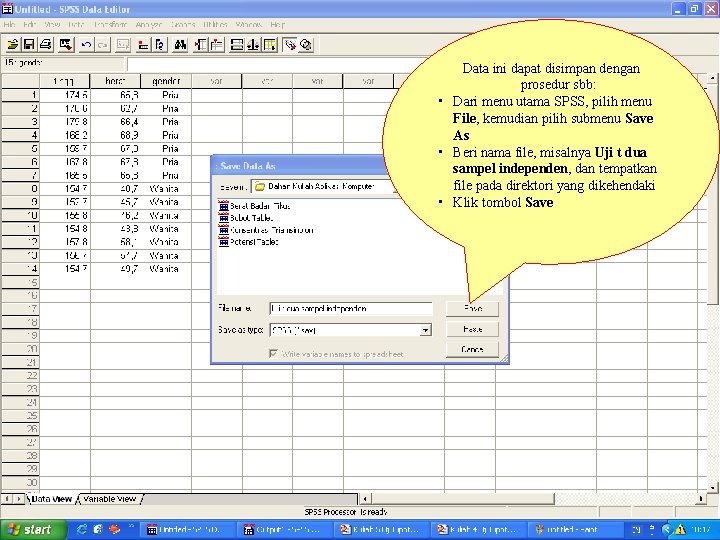This screenshot has width=720, height=540.
Task: Click the Split File toolbar icon
Action: [236, 45]
